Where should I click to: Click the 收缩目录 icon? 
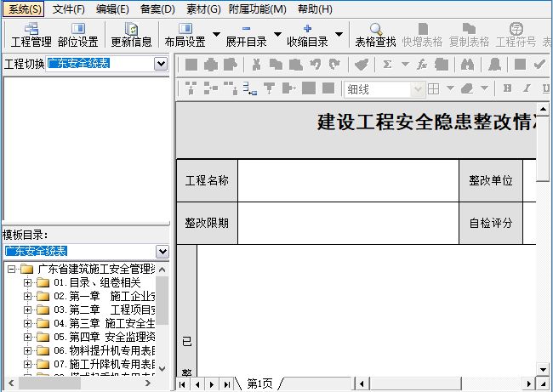[307, 35]
